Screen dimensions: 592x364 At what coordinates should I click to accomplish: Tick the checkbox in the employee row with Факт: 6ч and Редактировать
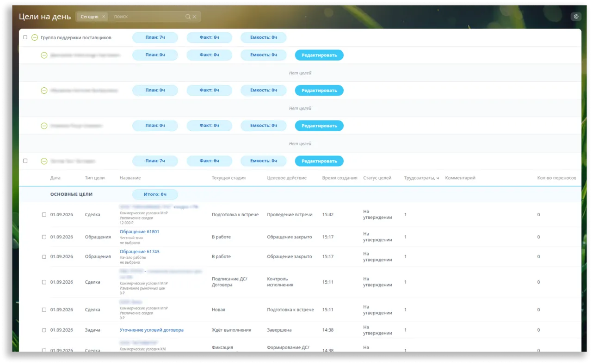pyautogui.click(x=25, y=161)
